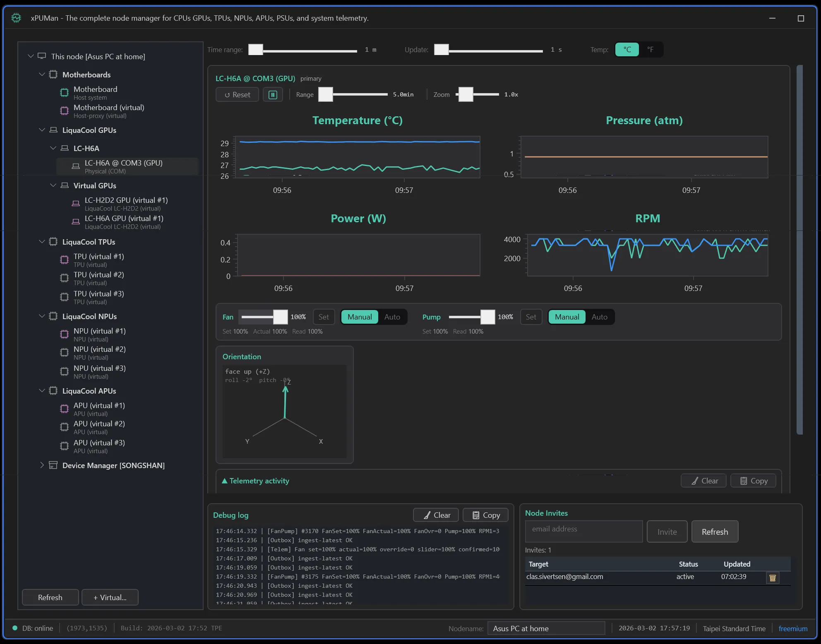Delete the invite with the trash icon
The height and width of the screenshot is (644, 821).
click(x=772, y=577)
